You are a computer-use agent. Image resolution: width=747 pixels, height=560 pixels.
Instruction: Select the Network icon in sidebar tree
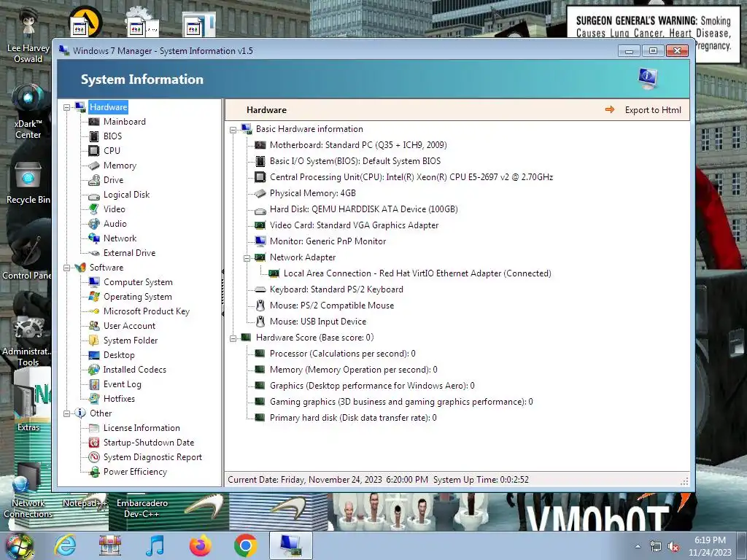coord(94,238)
